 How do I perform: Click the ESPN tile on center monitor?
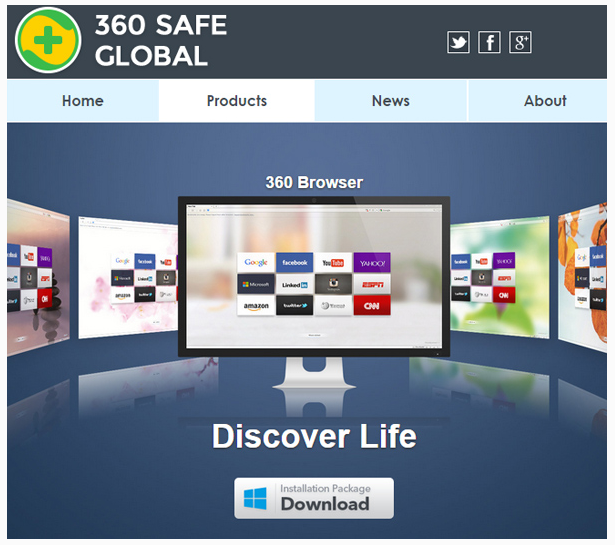(372, 284)
